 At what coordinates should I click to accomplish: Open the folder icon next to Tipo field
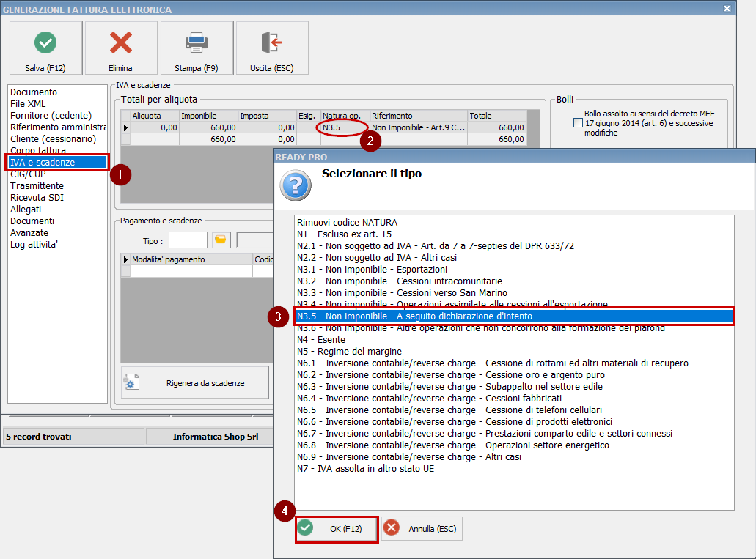220,240
